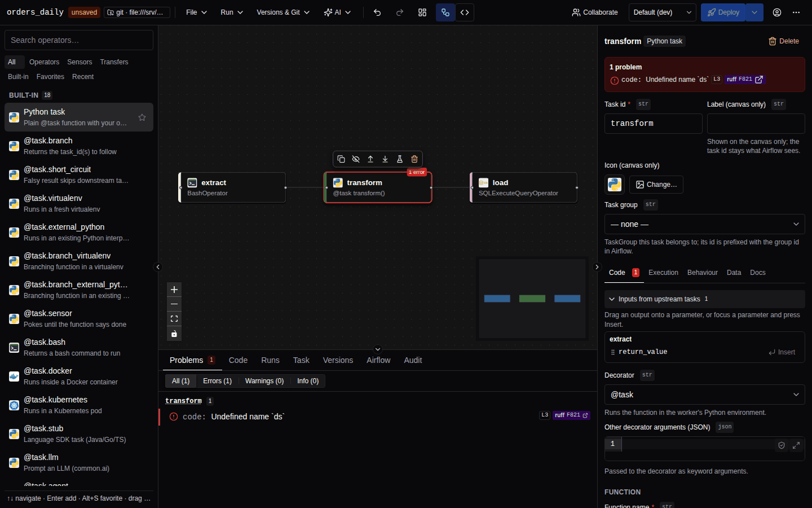Click the redo arrow icon
The width and height of the screenshot is (812, 508).
pos(400,12)
